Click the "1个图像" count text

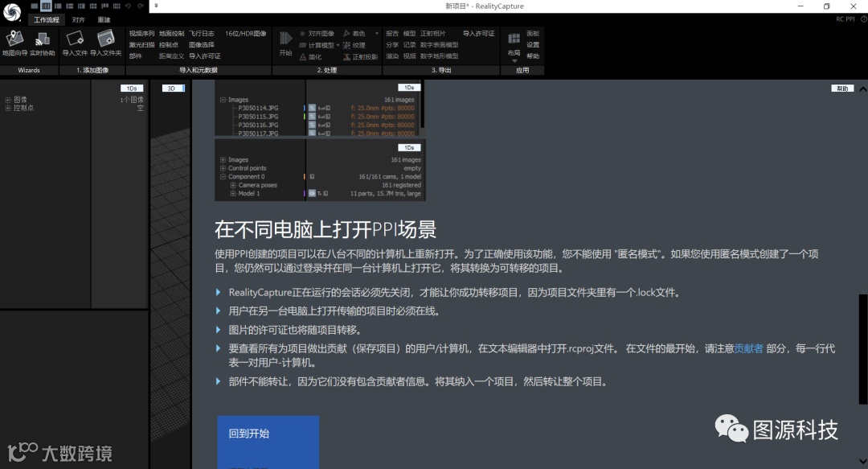tap(132, 100)
